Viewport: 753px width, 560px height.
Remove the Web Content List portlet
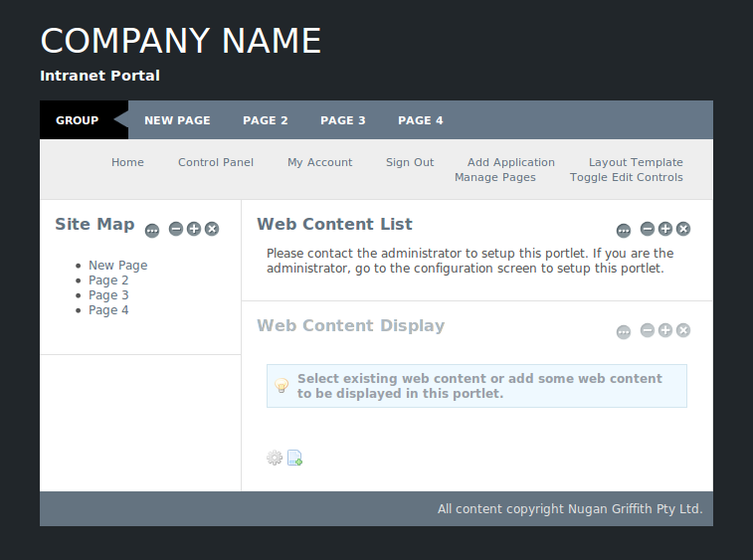pos(683,229)
